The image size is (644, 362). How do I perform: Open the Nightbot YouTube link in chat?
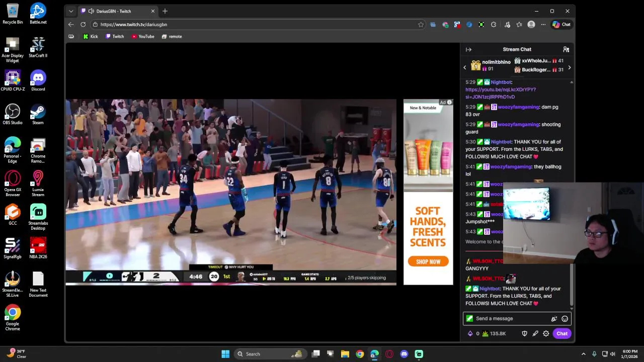pos(500,93)
